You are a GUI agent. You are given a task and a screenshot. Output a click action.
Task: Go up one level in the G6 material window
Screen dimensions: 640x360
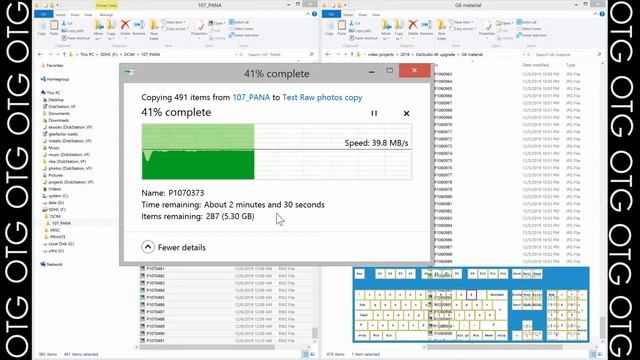[x=352, y=54]
